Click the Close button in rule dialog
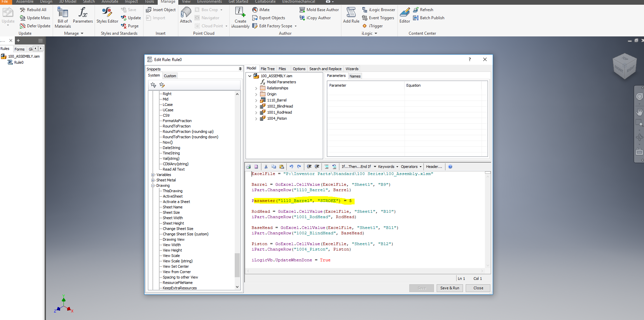This screenshot has height=320, width=644. [478, 288]
